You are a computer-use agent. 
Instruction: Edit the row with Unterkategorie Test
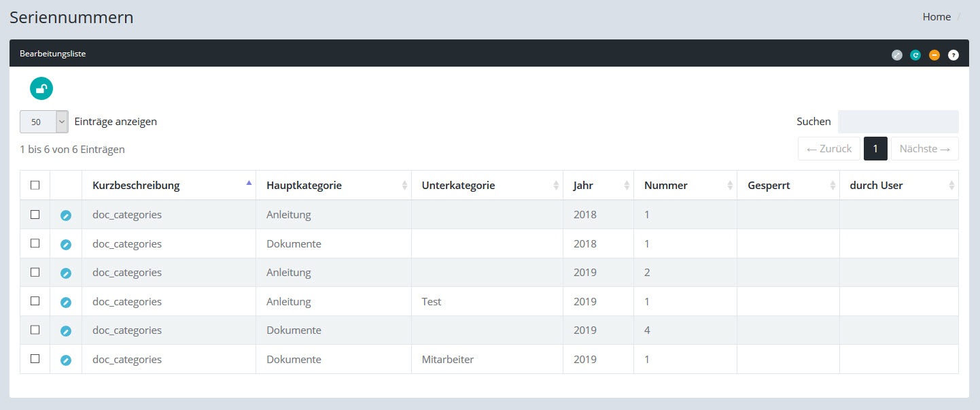tap(66, 303)
